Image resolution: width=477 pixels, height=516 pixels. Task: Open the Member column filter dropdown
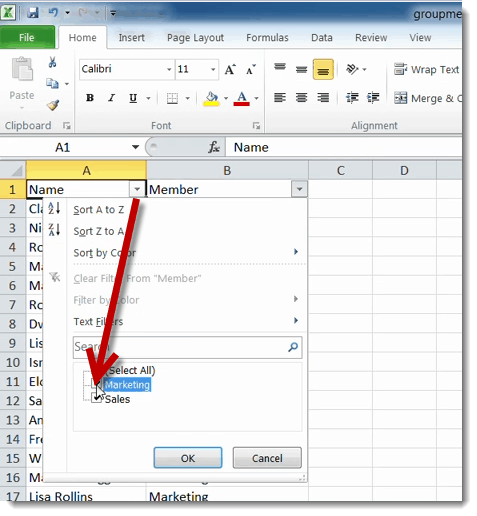point(299,189)
